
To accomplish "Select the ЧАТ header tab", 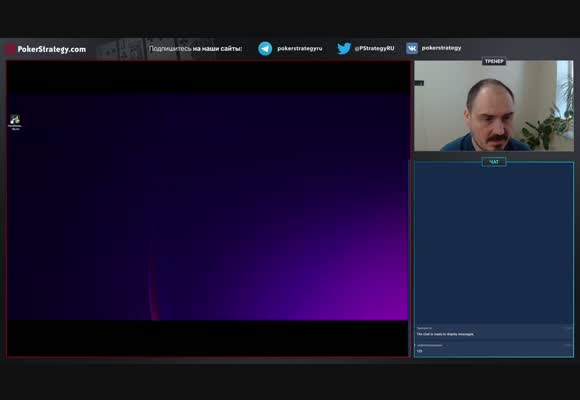I will click(494, 162).
